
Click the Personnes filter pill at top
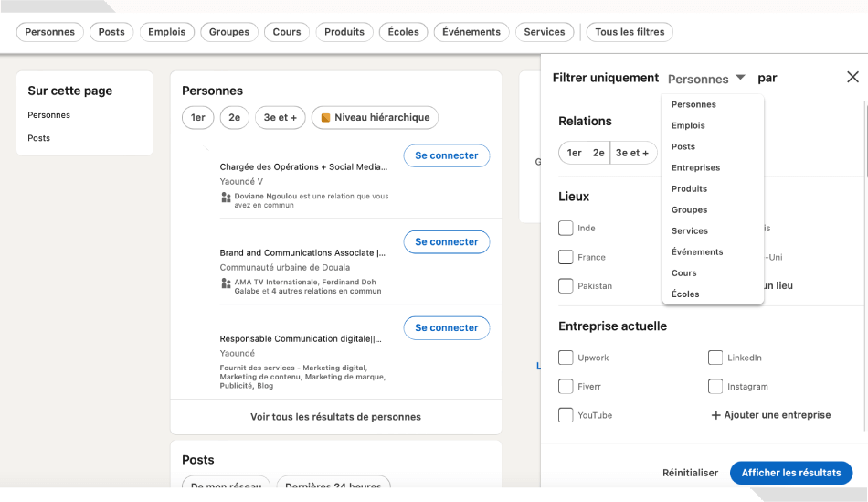tap(50, 32)
